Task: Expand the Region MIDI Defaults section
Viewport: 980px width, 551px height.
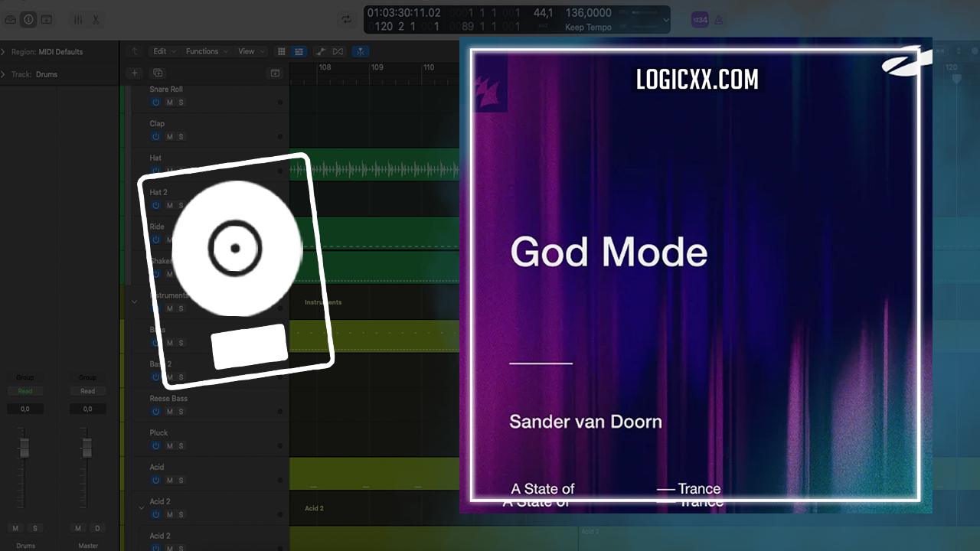Action: [3, 52]
